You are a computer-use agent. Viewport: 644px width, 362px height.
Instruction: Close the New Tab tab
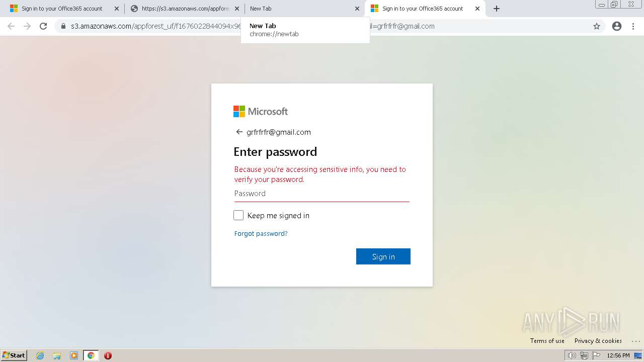click(x=357, y=9)
